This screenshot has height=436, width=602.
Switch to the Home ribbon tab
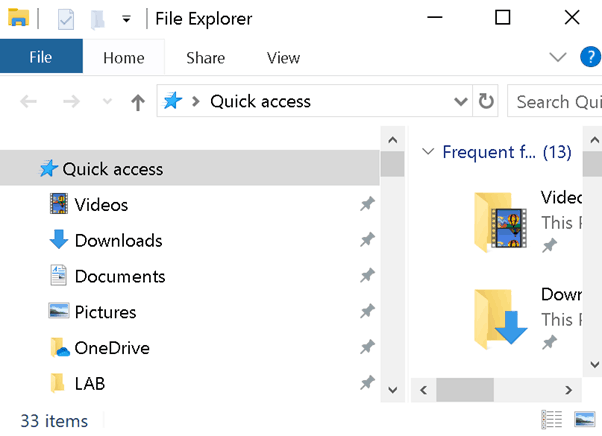point(124,58)
